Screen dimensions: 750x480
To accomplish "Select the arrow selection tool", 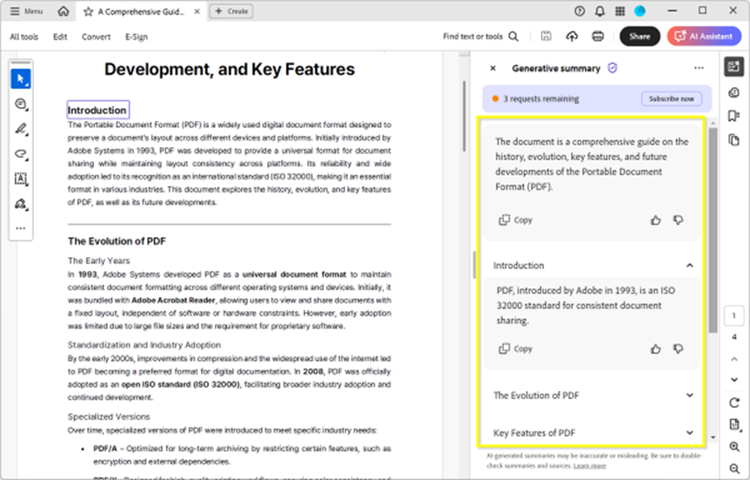I will click(x=21, y=79).
